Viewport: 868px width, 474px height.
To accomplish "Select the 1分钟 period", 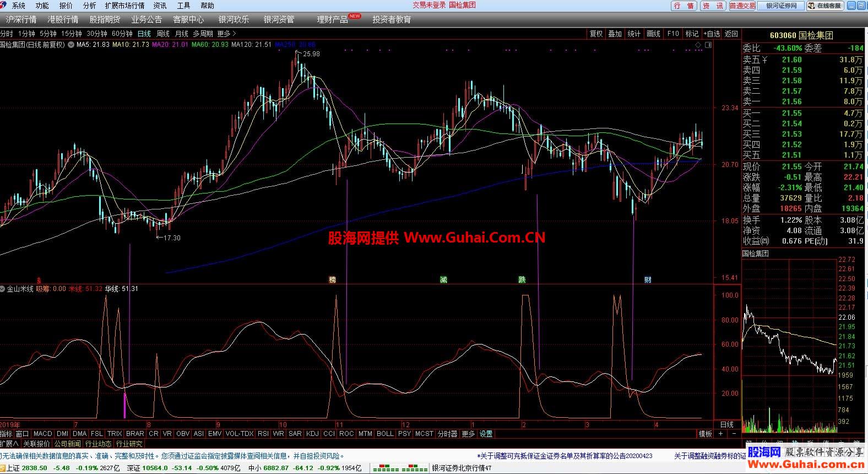I will [x=26, y=34].
